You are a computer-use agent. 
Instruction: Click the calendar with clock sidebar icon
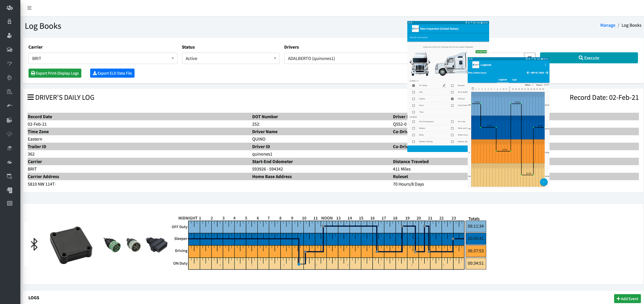pyautogui.click(x=9, y=176)
